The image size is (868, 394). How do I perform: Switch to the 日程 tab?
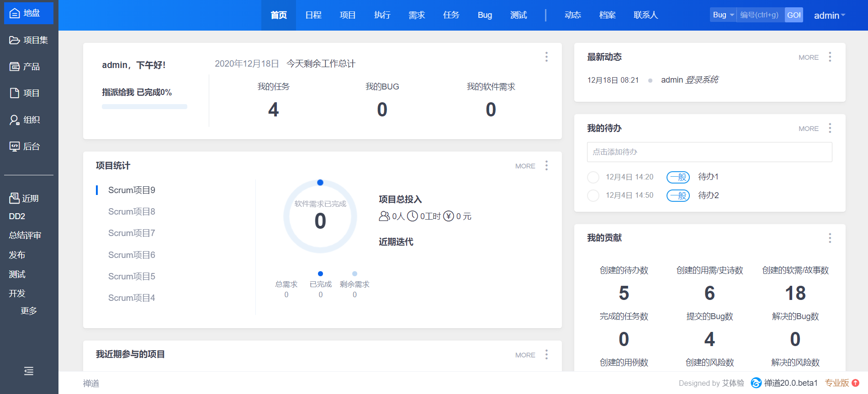click(x=313, y=15)
